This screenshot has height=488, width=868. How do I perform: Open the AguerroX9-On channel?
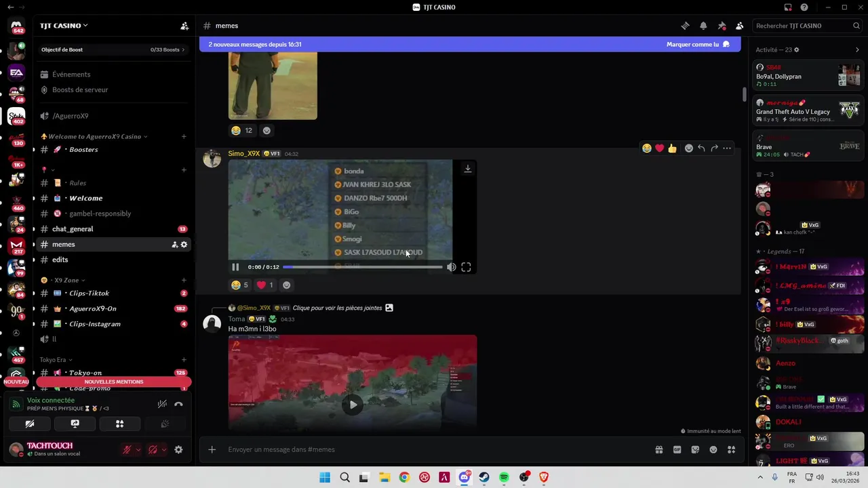pyautogui.click(x=113, y=308)
